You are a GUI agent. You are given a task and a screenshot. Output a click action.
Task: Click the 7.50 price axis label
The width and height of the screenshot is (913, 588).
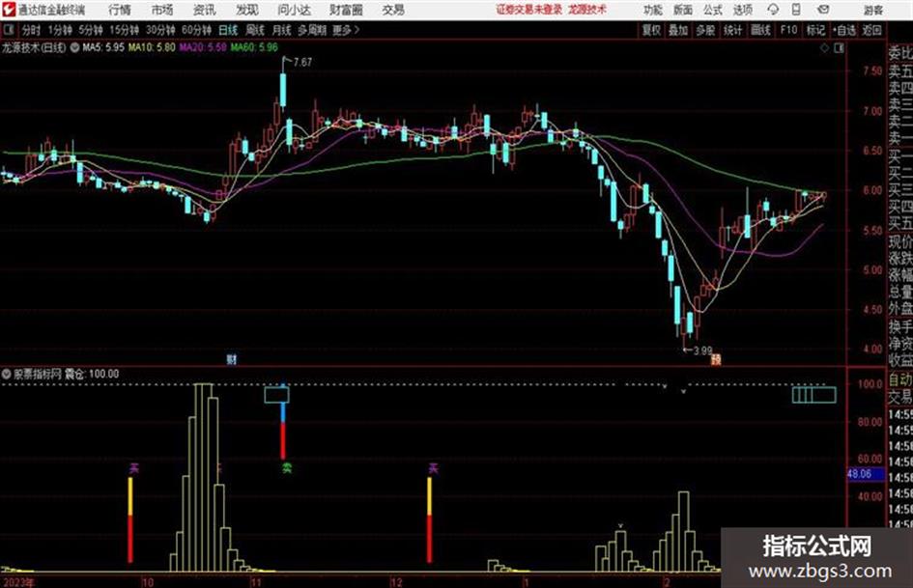872,71
